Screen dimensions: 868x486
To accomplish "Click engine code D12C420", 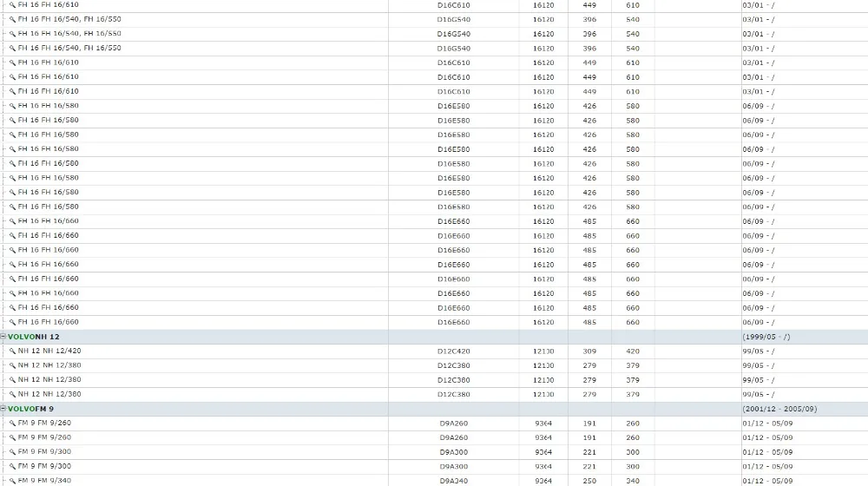I will point(453,351).
